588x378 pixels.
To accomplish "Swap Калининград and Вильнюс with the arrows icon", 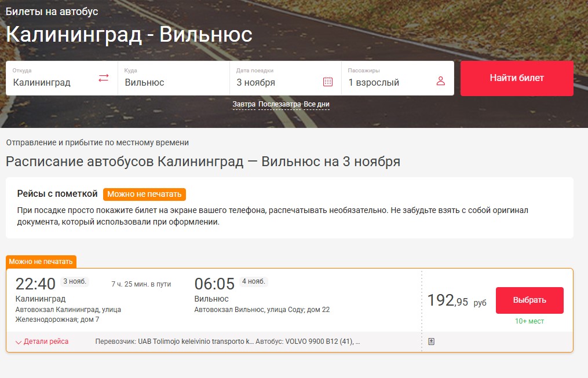I will point(103,78).
